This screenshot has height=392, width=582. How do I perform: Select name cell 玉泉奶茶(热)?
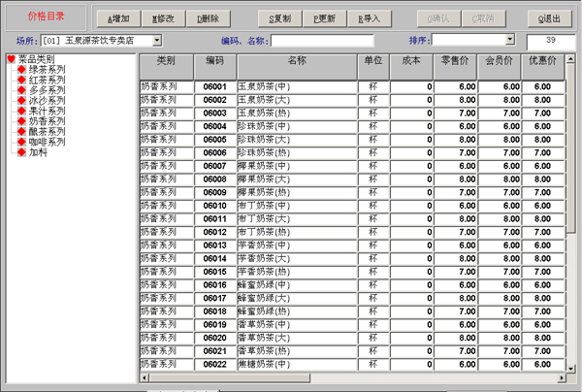tap(297, 114)
